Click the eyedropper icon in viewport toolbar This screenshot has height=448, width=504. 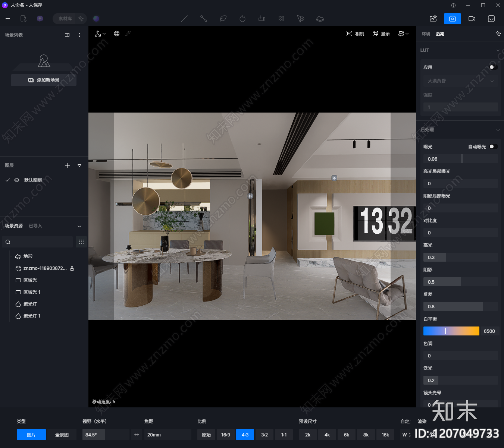tap(128, 34)
